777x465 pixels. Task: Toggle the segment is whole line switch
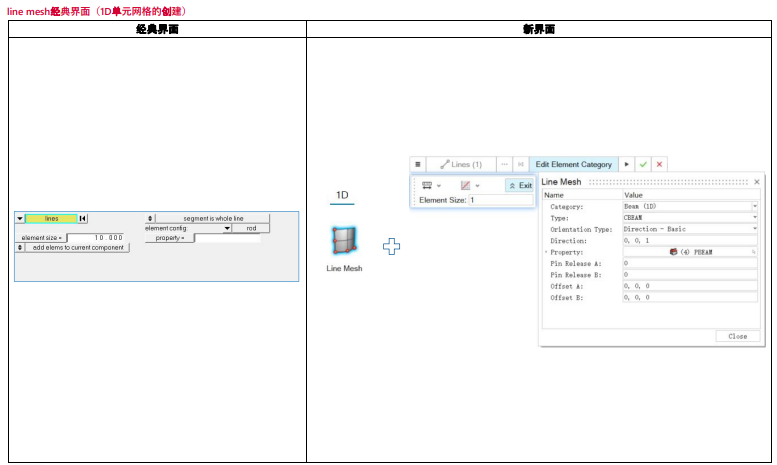click(x=150, y=218)
